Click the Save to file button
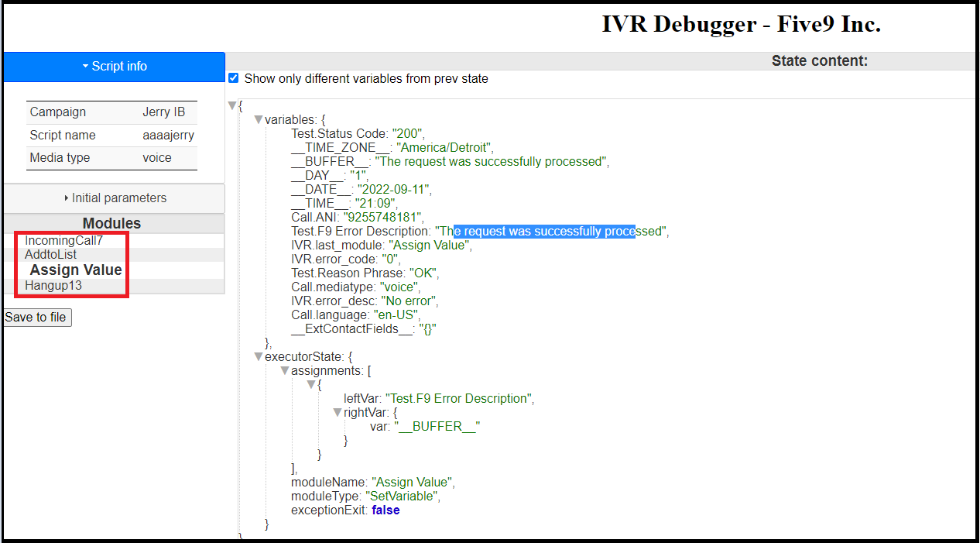The width and height of the screenshot is (980, 543). pos(37,318)
